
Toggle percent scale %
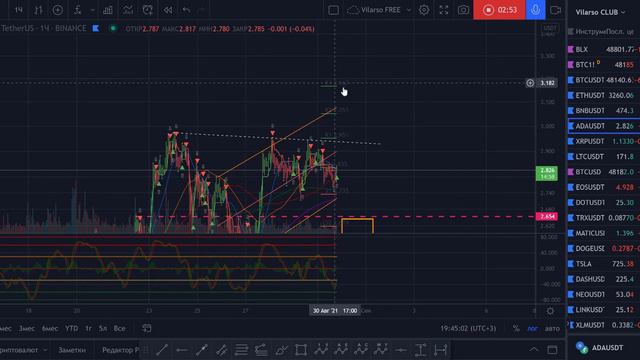click(x=516, y=329)
